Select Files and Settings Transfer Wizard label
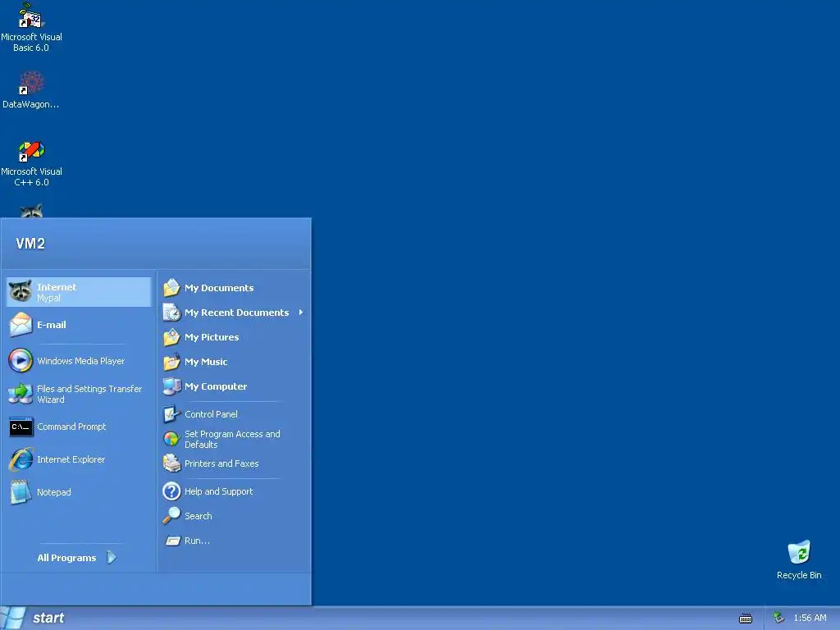Image resolution: width=840 pixels, height=630 pixels. click(89, 395)
